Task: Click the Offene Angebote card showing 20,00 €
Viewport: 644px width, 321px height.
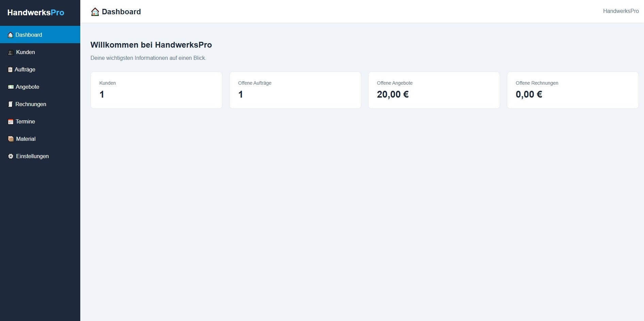Action: click(434, 90)
